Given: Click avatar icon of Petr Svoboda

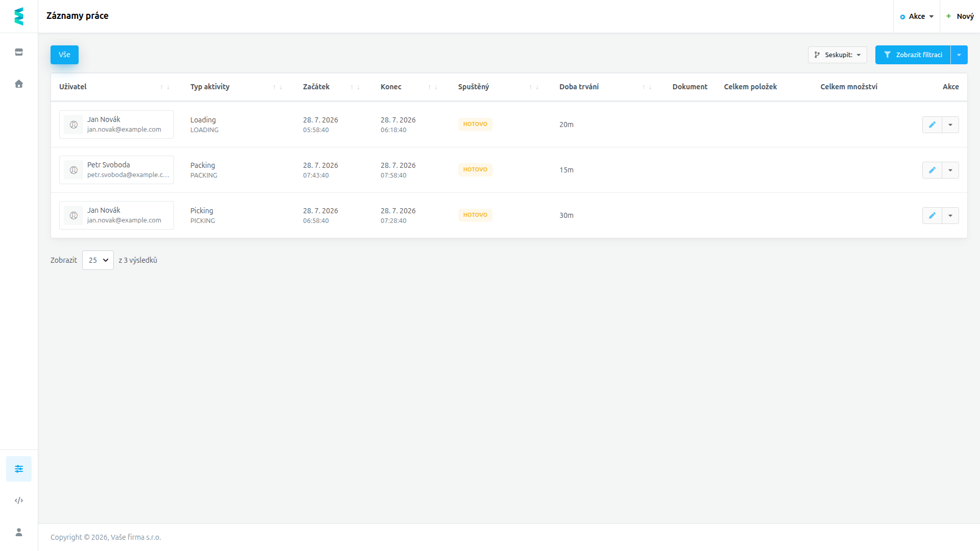Looking at the screenshot, I should pyautogui.click(x=73, y=170).
